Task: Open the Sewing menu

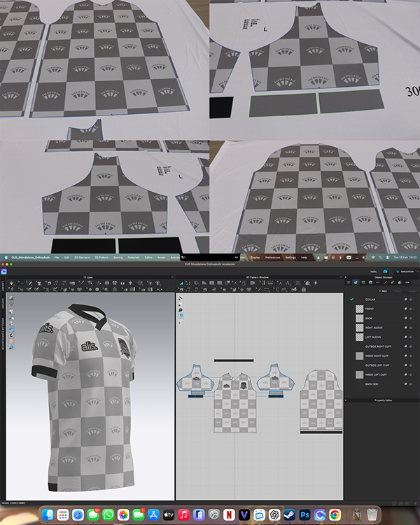Action: [118, 258]
